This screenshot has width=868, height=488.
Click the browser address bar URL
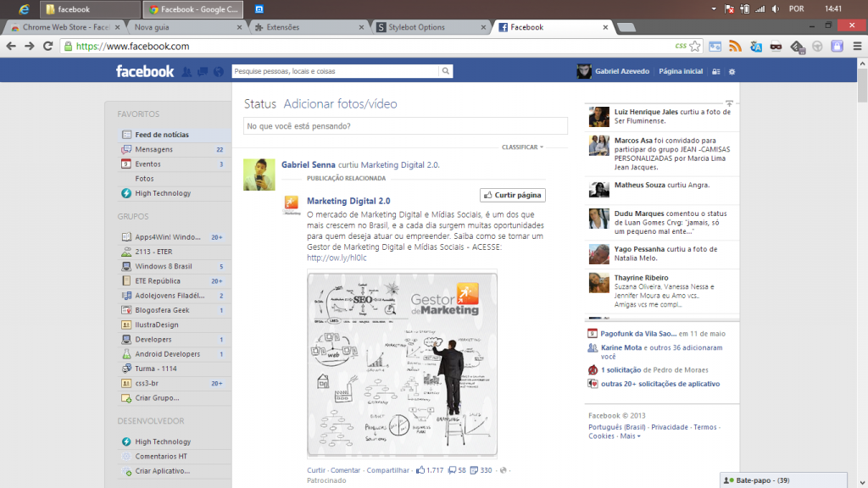[x=133, y=47]
